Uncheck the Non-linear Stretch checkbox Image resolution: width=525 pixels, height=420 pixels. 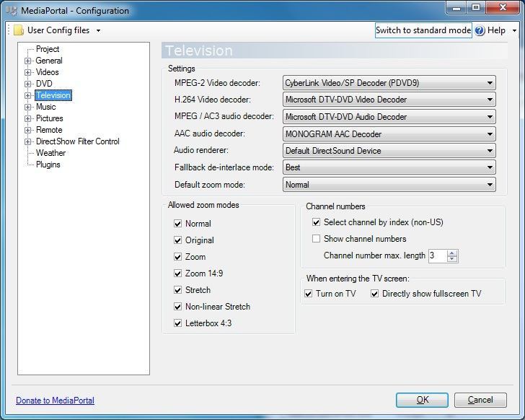(178, 307)
